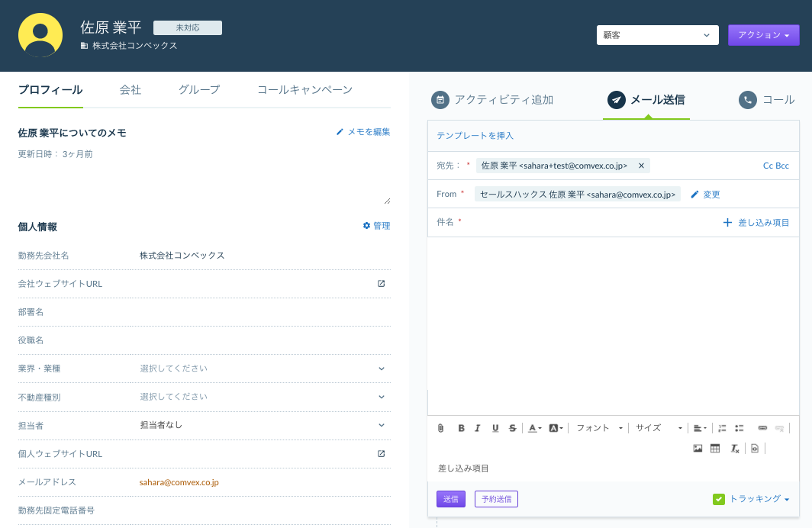Open the メール送信 tab
Viewport: 812px width, 528px height.
pyautogui.click(x=646, y=100)
